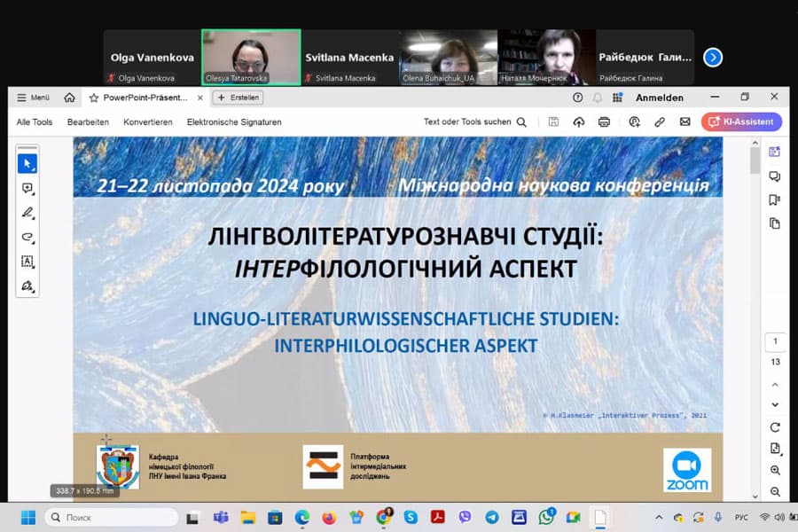The image size is (798, 532).
Task: Print the document
Action: pos(604,121)
